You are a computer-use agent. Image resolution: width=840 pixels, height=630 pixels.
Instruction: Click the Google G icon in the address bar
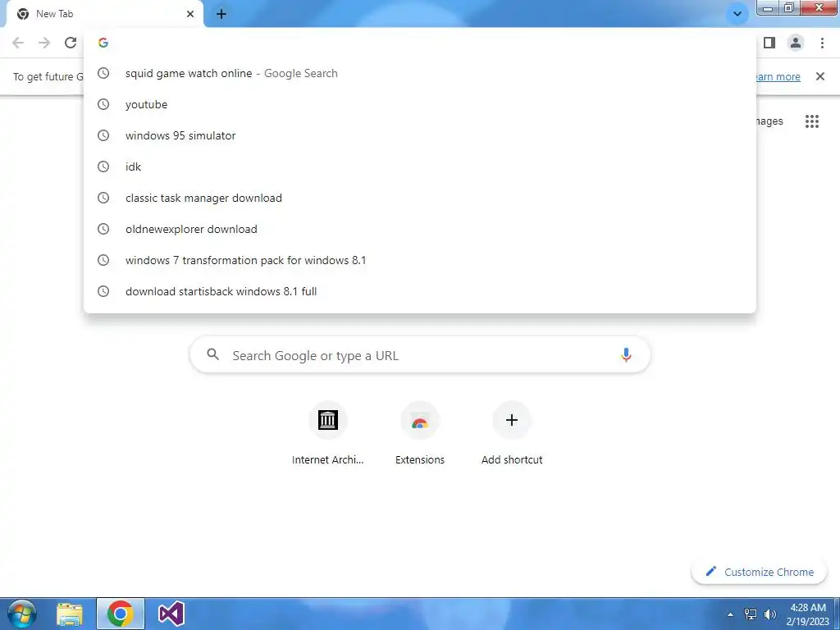point(103,43)
